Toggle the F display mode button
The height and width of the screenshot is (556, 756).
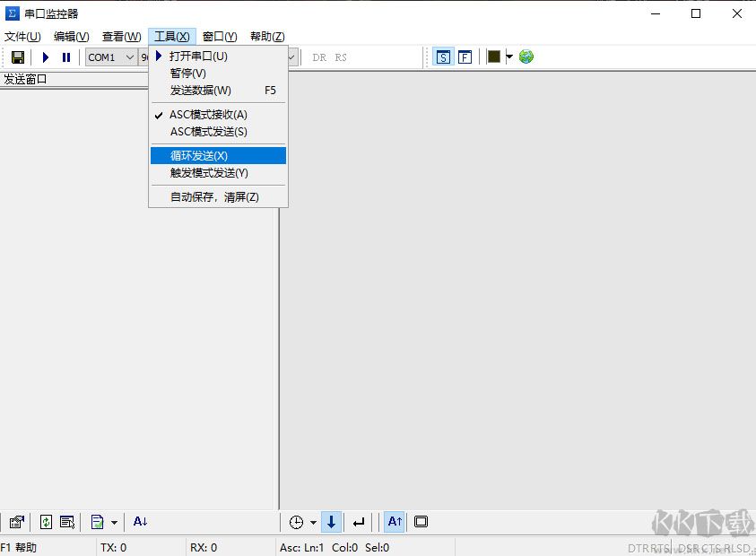(x=465, y=56)
